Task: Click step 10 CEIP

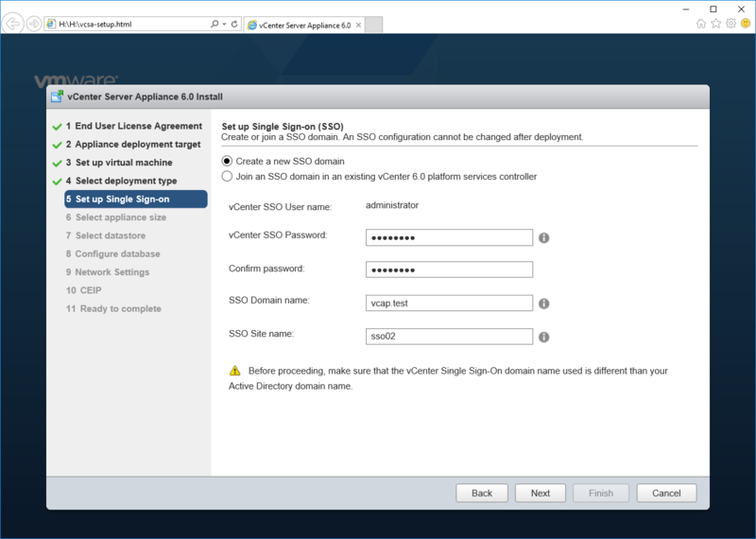Action: point(83,290)
